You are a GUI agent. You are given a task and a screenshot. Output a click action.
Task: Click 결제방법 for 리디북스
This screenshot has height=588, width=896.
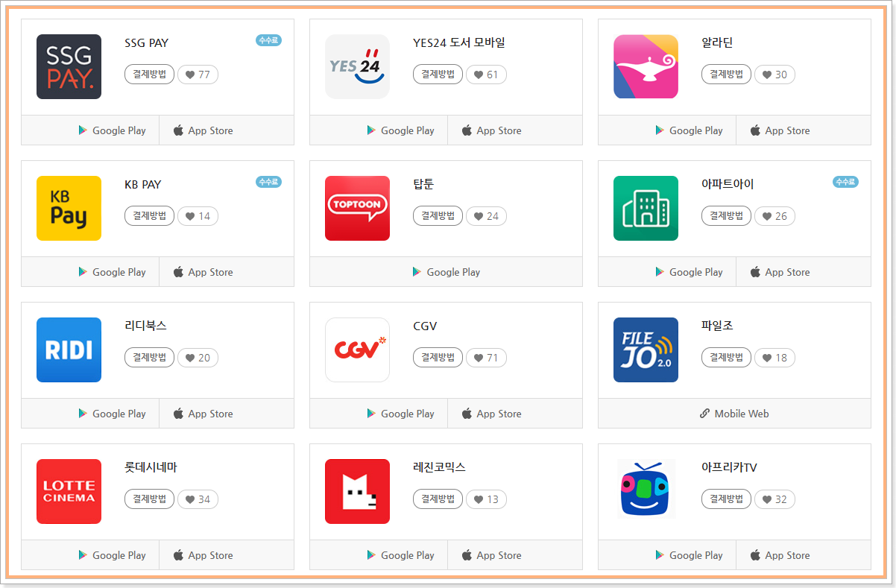pos(149,357)
